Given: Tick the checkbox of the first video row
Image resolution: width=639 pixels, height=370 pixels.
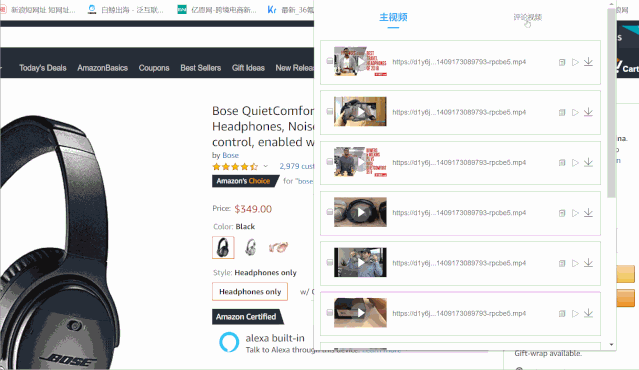Looking at the screenshot, I should coord(329,61).
